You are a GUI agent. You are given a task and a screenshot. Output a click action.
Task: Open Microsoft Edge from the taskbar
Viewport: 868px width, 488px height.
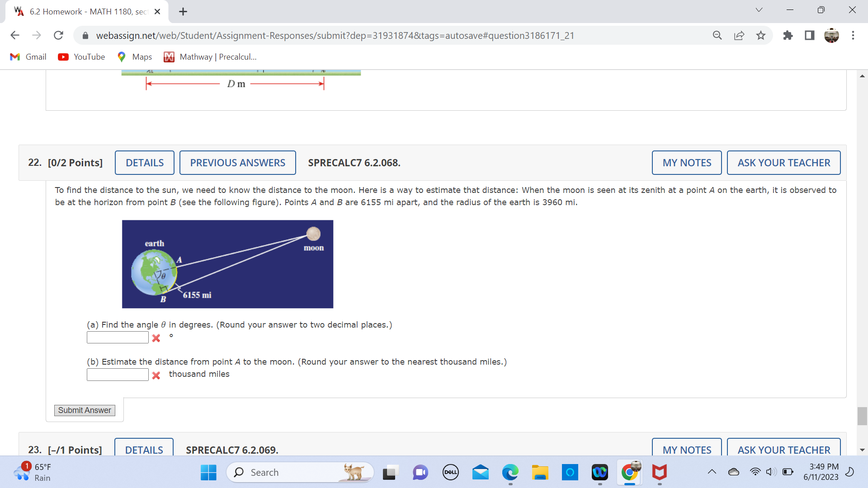pos(510,473)
